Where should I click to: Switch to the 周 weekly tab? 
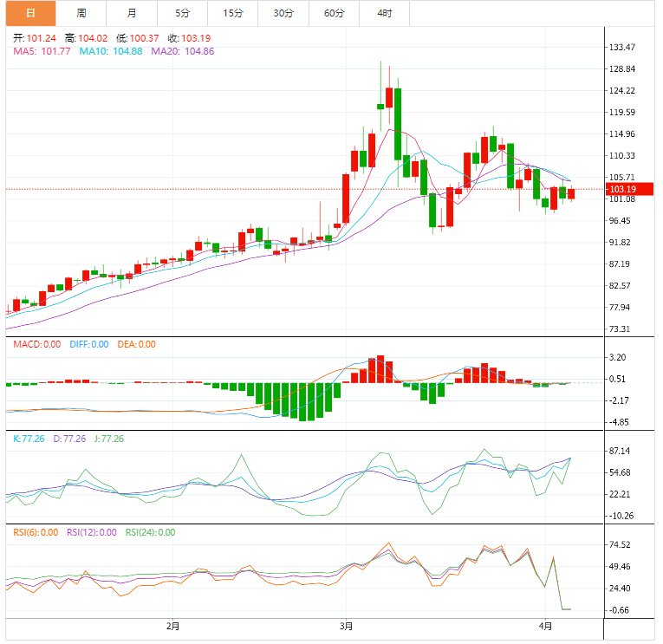(x=81, y=13)
